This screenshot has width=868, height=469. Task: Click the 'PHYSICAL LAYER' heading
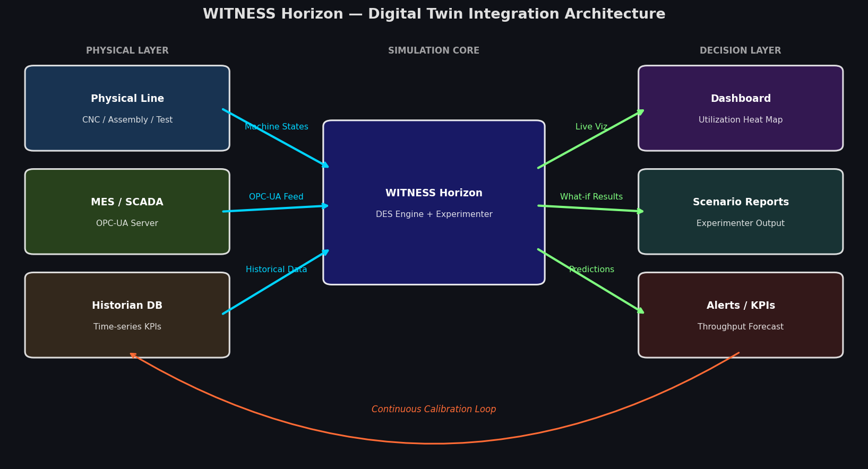click(127, 51)
